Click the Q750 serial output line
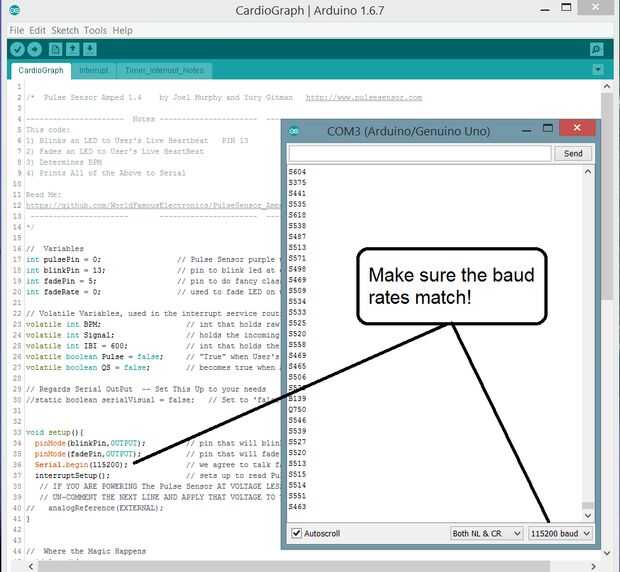The width and height of the screenshot is (620, 572). click(297, 409)
